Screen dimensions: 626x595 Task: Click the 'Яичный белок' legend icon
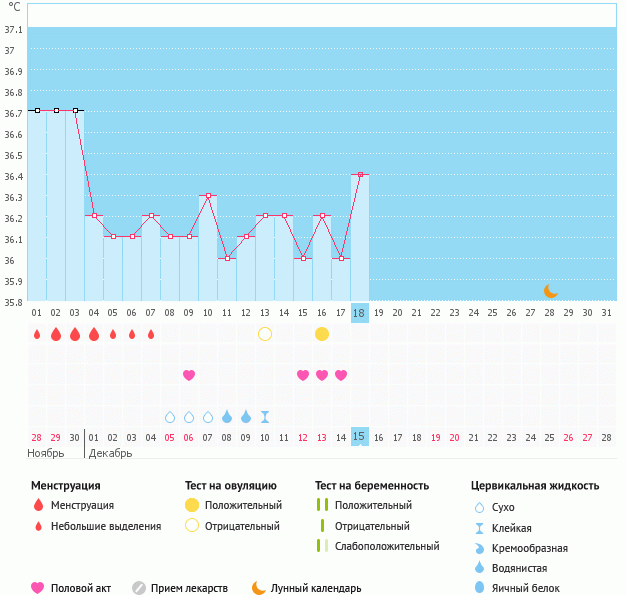(x=480, y=588)
